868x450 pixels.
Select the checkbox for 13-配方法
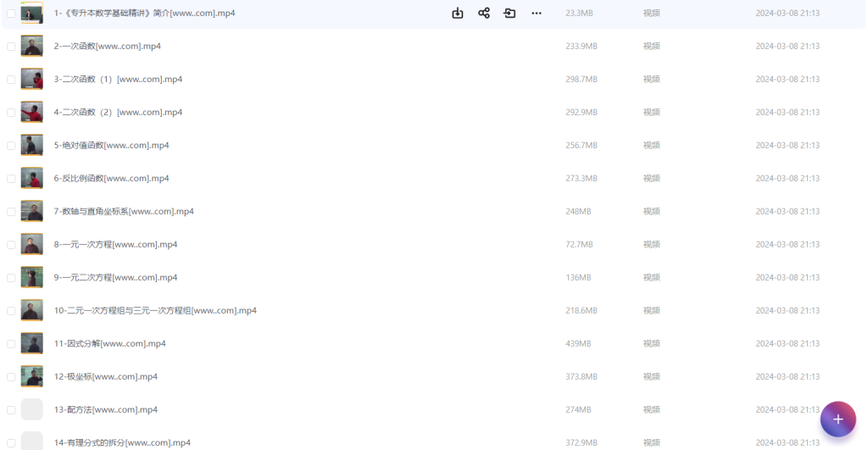pyautogui.click(x=11, y=410)
